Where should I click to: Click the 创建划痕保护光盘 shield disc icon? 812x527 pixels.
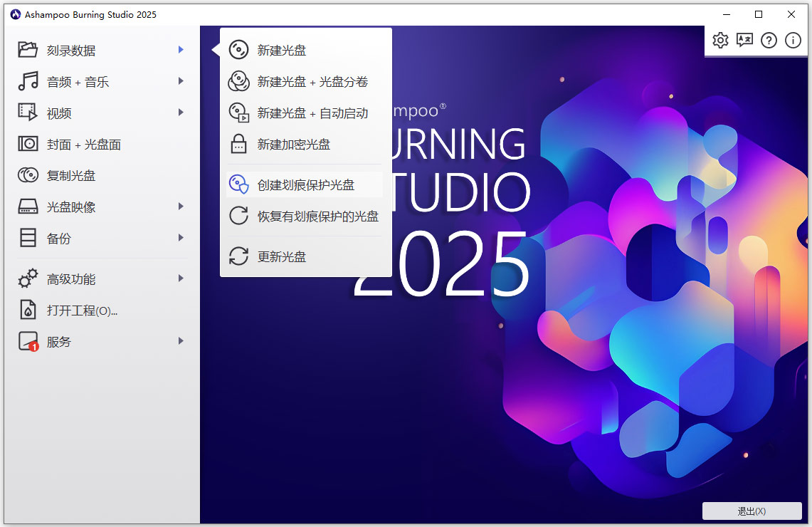point(238,184)
